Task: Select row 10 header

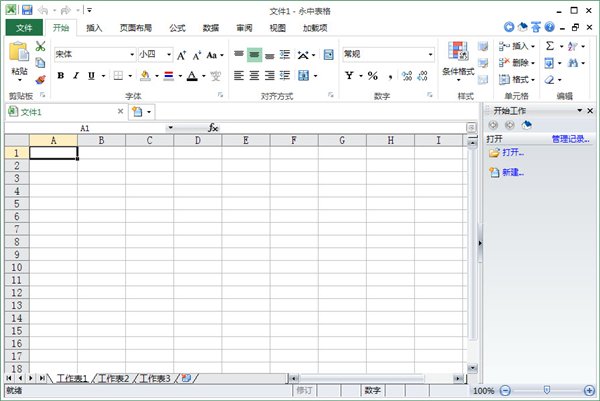Action: coord(16,267)
